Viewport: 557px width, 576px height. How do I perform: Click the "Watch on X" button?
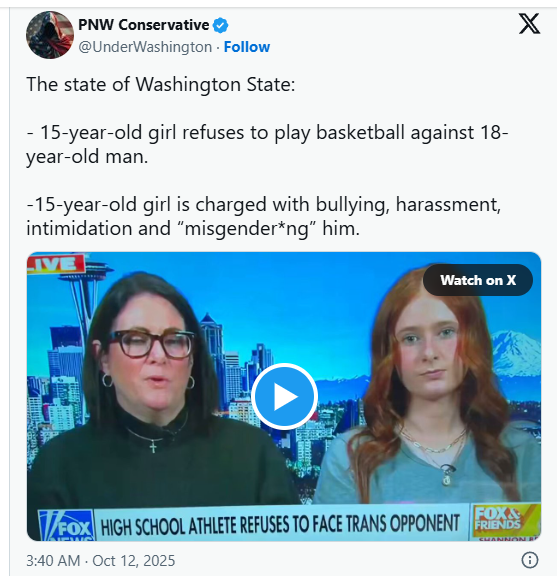pos(478,280)
